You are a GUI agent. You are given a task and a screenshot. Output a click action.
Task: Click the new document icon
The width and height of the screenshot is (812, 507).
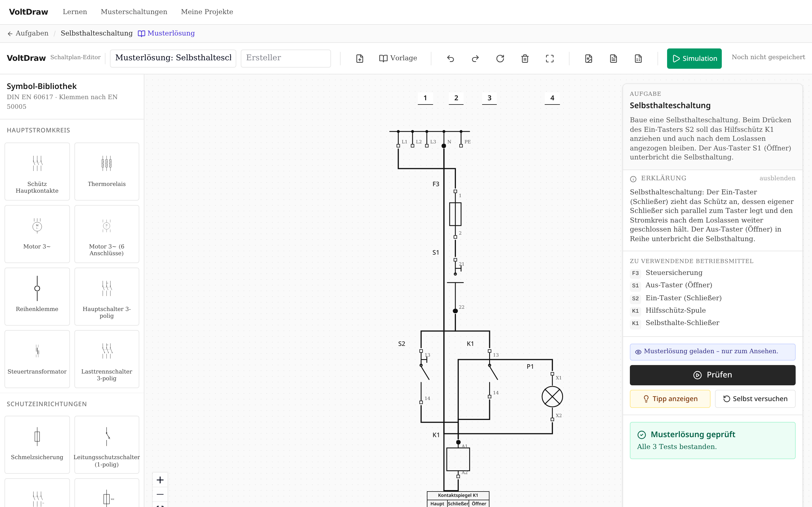pyautogui.click(x=360, y=59)
